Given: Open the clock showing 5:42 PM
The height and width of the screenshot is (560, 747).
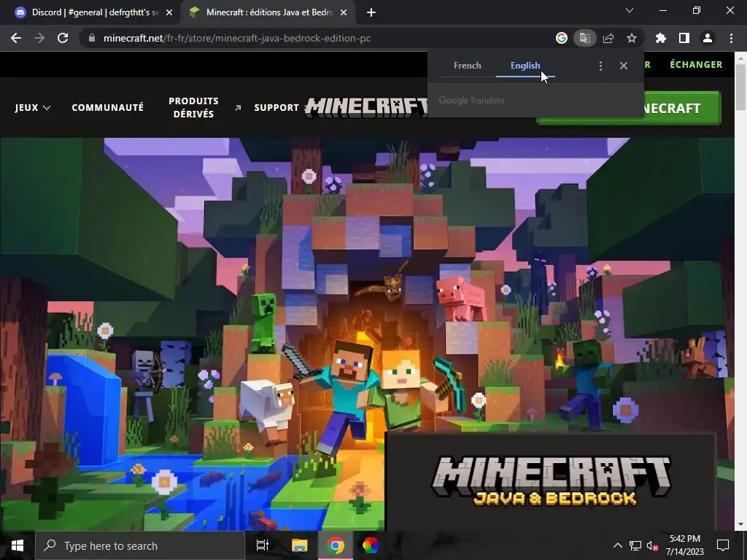Looking at the screenshot, I should (684, 545).
